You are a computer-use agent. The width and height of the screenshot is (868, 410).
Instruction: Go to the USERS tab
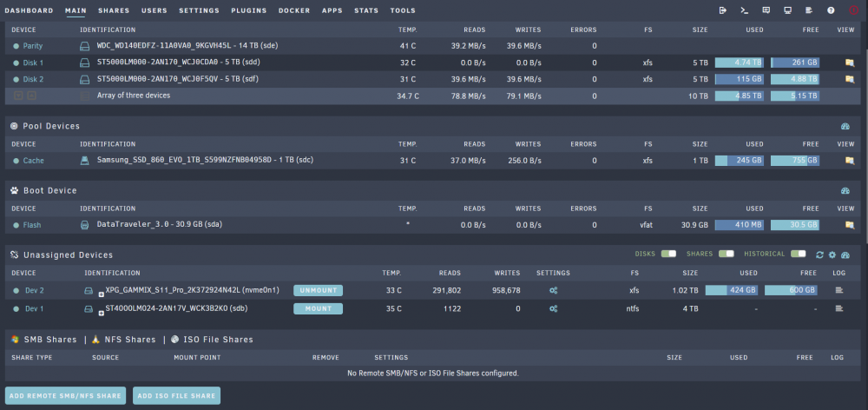coord(155,10)
